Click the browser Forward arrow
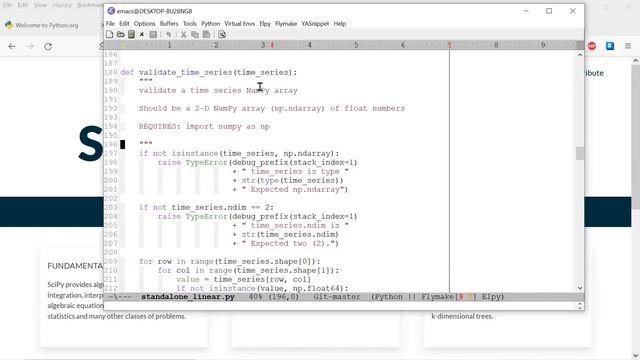 tap(30, 47)
